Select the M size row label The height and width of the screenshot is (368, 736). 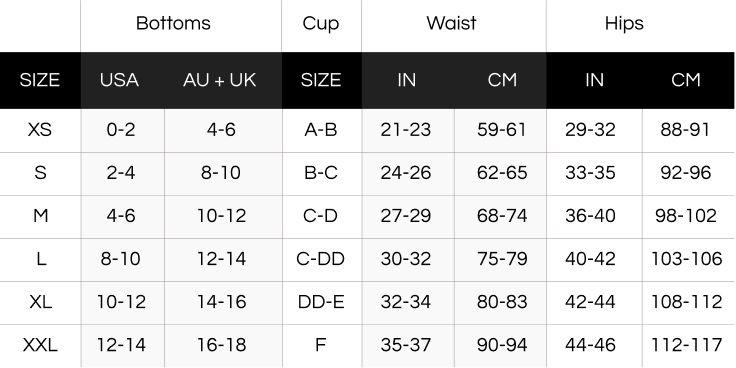click(x=40, y=216)
